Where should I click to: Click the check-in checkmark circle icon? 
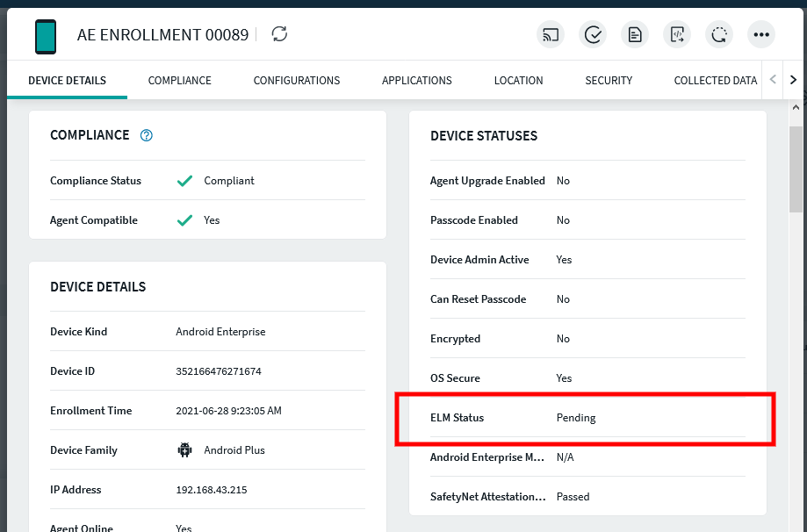(593, 35)
